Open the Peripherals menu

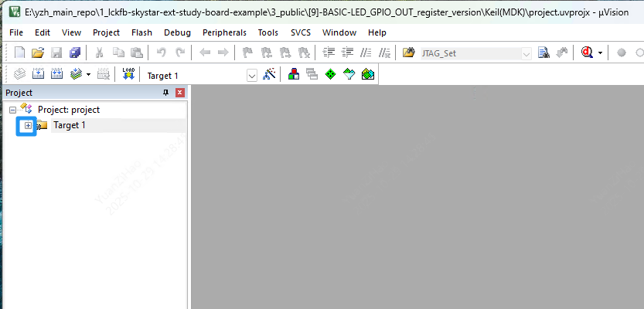(224, 32)
